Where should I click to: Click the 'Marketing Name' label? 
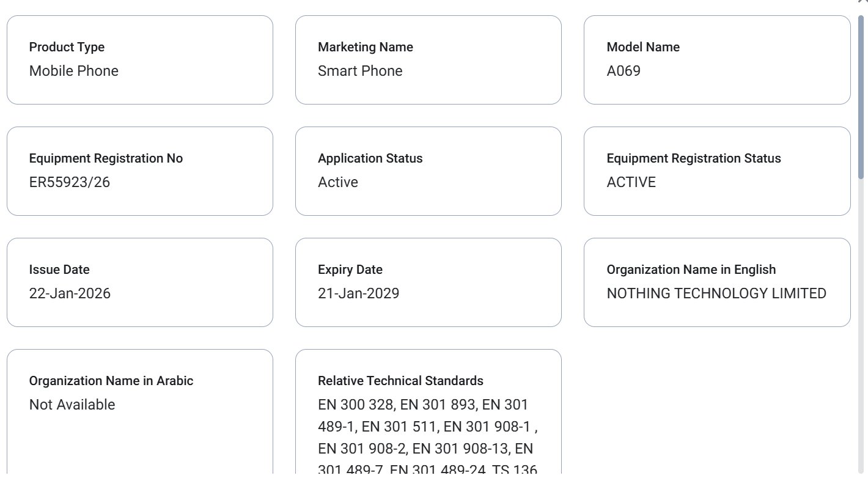[x=365, y=47]
